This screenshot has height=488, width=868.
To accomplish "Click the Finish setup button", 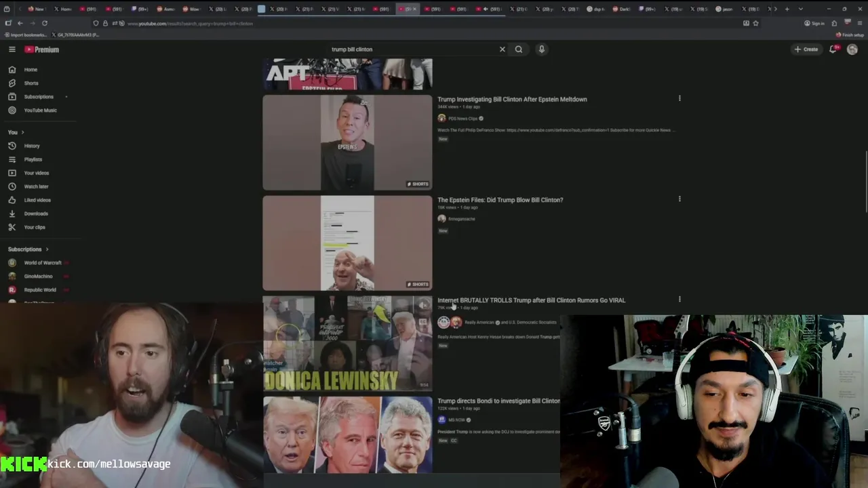I will [850, 35].
